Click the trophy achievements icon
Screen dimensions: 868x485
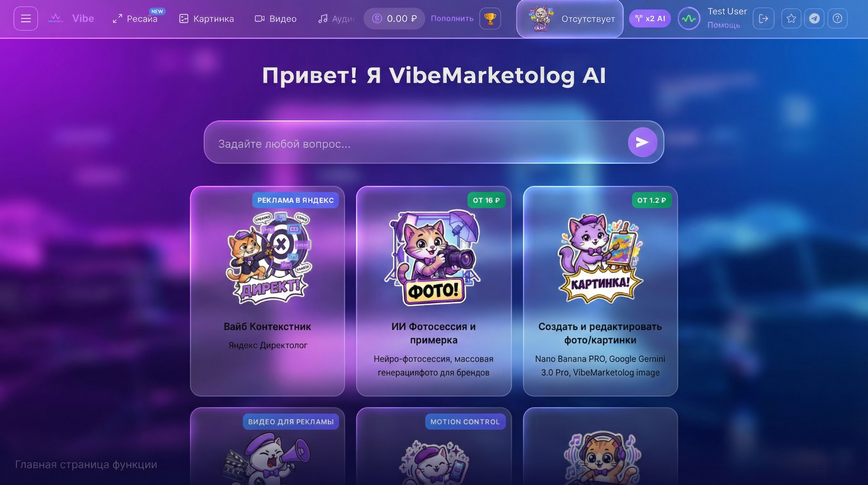tap(490, 19)
